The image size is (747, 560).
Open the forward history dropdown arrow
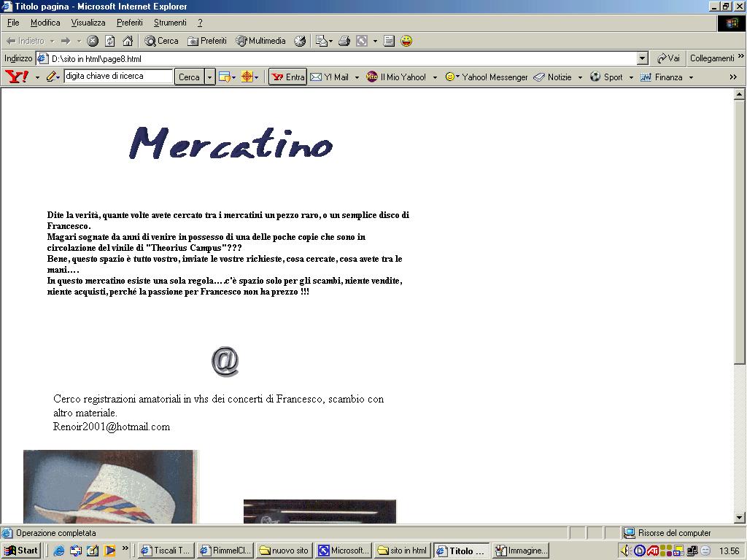79,41
